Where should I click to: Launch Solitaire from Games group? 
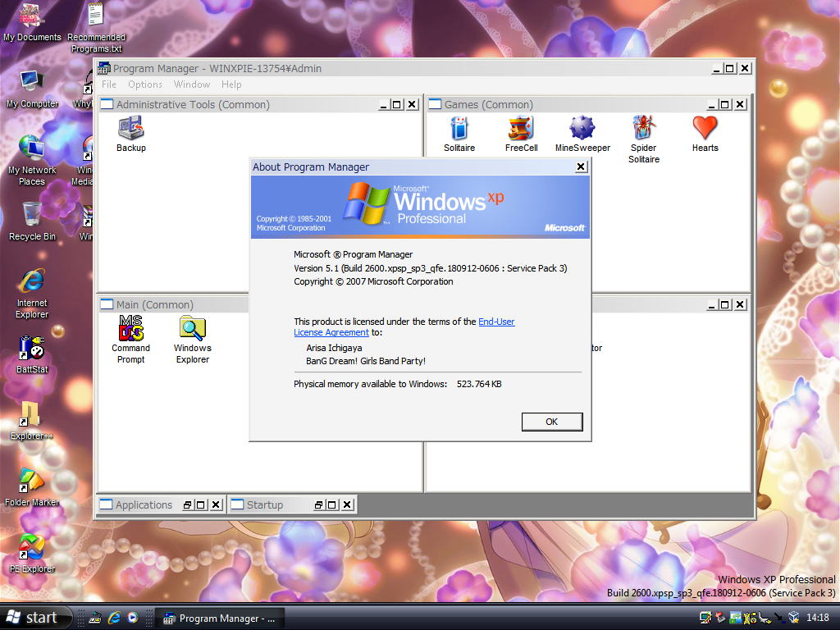[459, 134]
